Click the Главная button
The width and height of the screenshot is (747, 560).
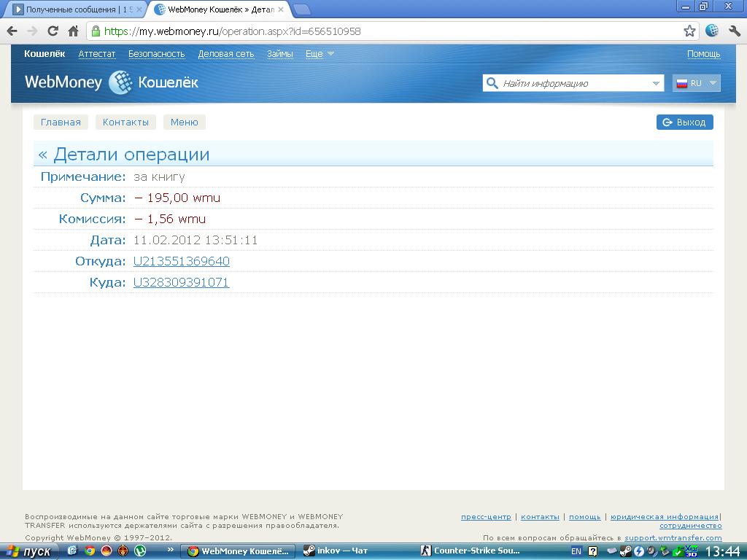(61, 122)
